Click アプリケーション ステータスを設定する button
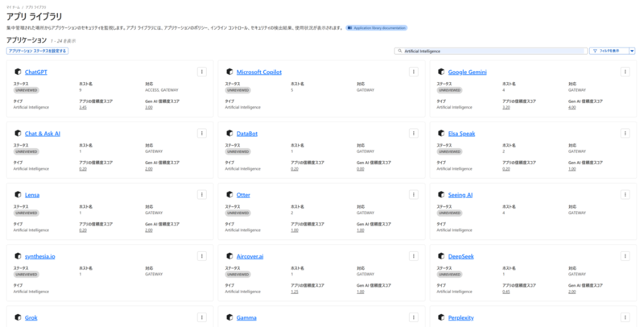This screenshot has height=327, width=644. pos(37,51)
